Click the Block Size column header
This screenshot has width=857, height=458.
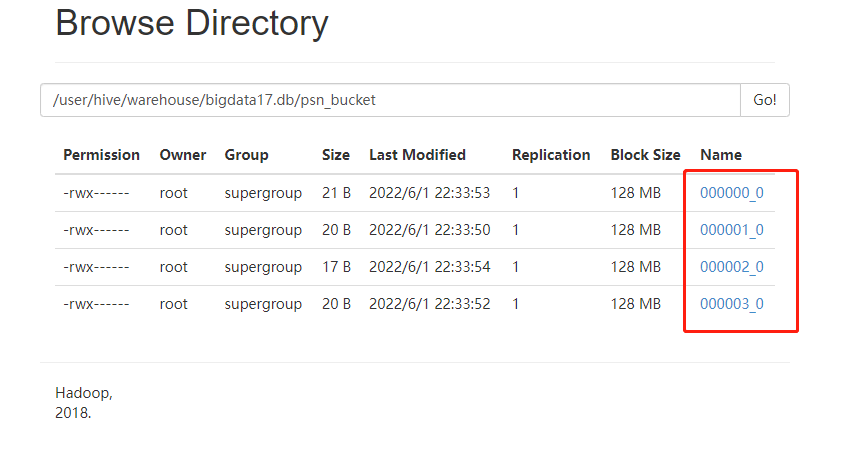pos(645,155)
